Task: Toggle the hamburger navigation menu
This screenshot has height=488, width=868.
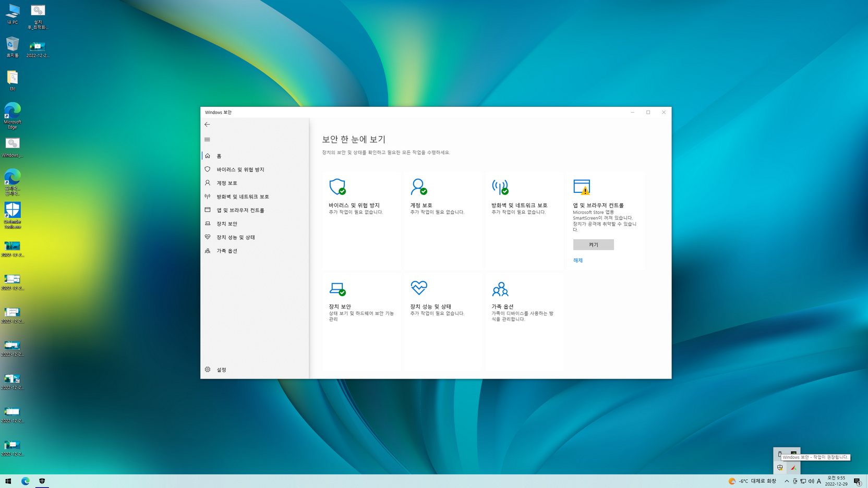Action: click(207, 140)
